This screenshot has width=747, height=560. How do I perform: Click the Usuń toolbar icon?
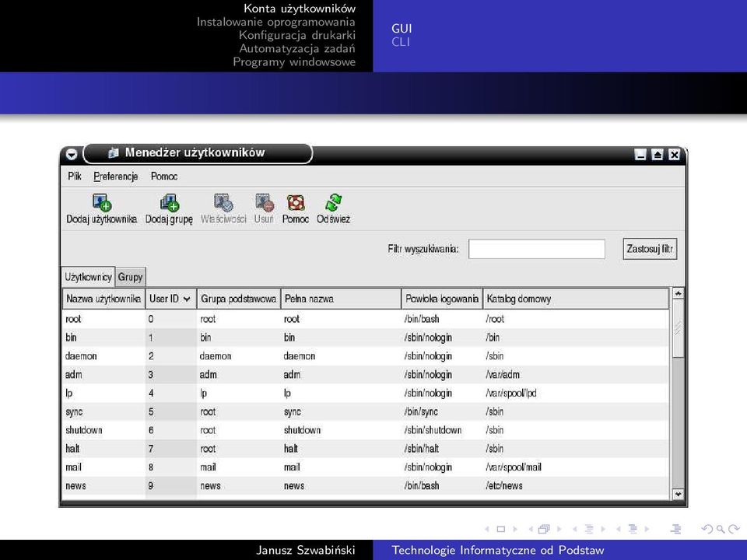tap(264, 202)
